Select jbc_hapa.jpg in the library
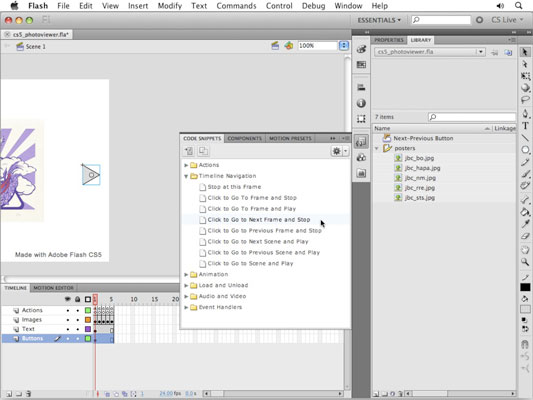This screenshot has width=533, height=400. click(422, 168)
